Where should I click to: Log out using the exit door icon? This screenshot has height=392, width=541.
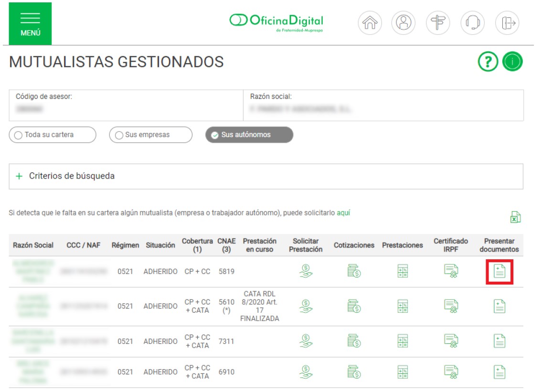click(x=507, y=23)
